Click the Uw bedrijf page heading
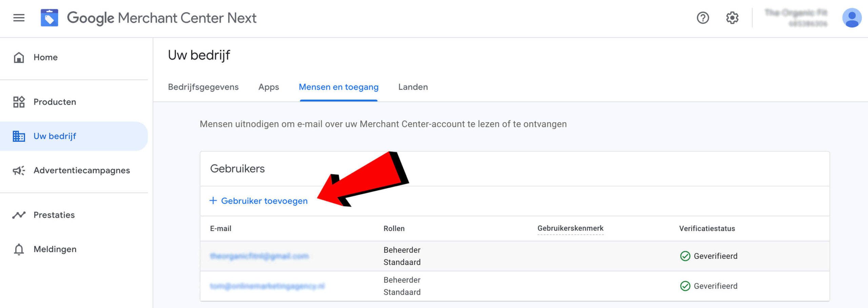 pos(199,55)
